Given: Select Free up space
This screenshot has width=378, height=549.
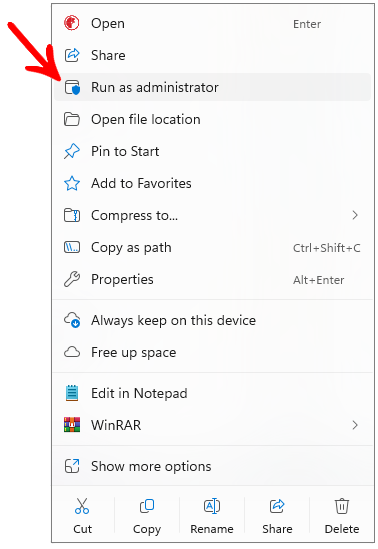Looking at the screenshot, I should [212, 352].
